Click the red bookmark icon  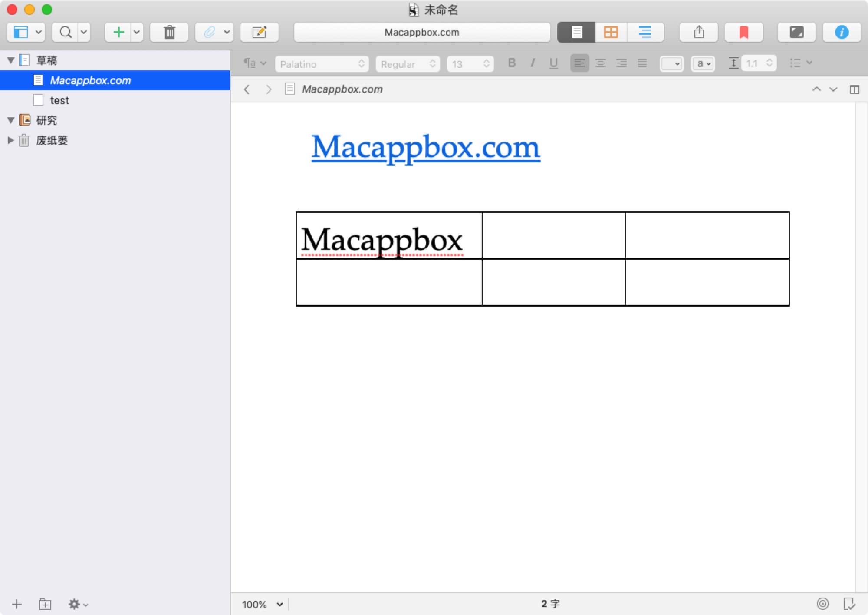744,32
